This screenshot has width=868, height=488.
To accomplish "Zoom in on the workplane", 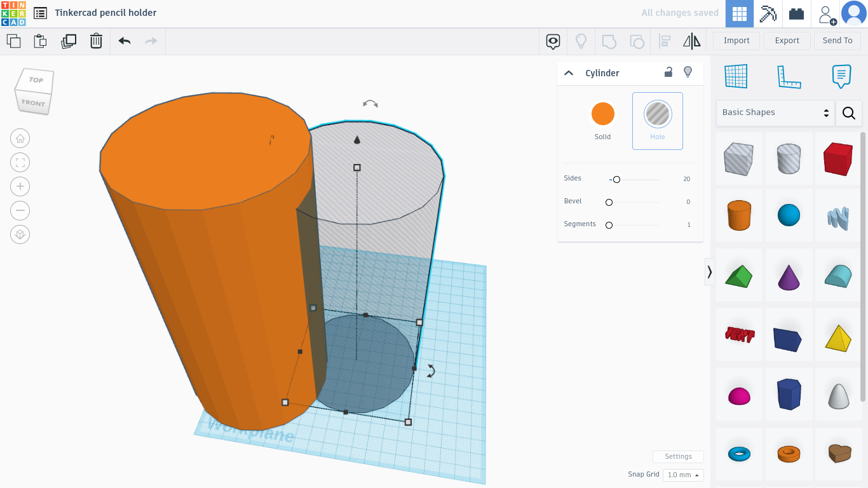I will tap(20, 186).
